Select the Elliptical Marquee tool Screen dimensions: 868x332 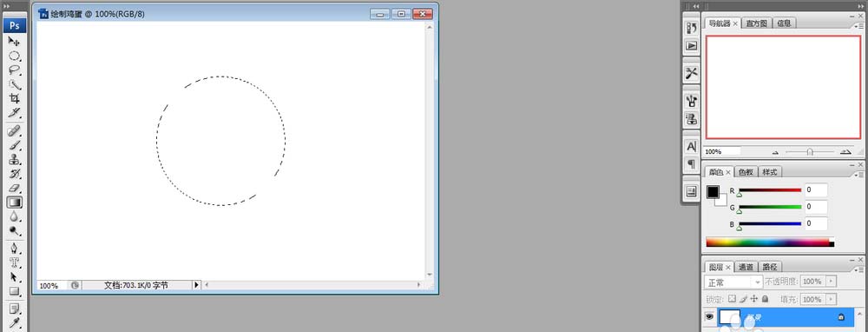coord(15,56)
